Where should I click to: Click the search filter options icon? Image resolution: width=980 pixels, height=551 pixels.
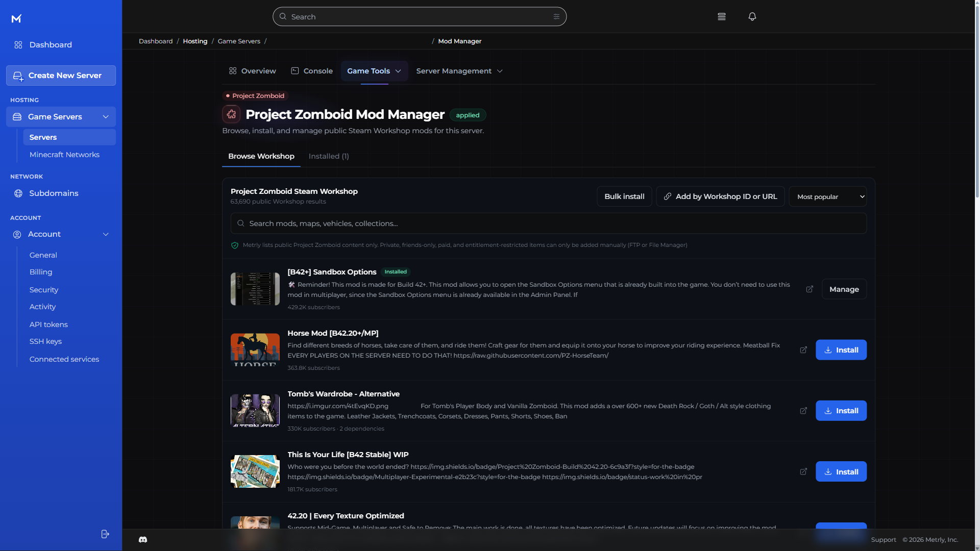(x=556, y=17)
